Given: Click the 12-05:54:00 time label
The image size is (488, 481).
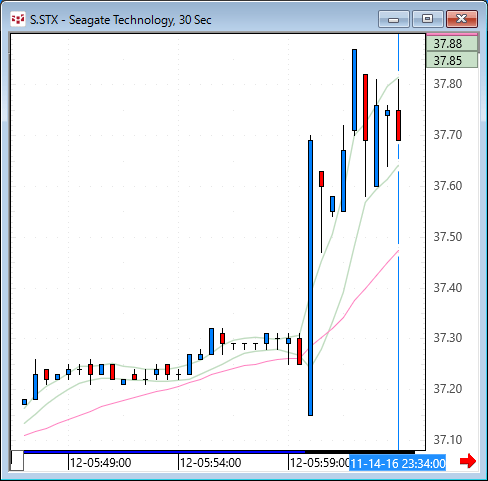Looking at the screenshot, I should coord(210,463).
